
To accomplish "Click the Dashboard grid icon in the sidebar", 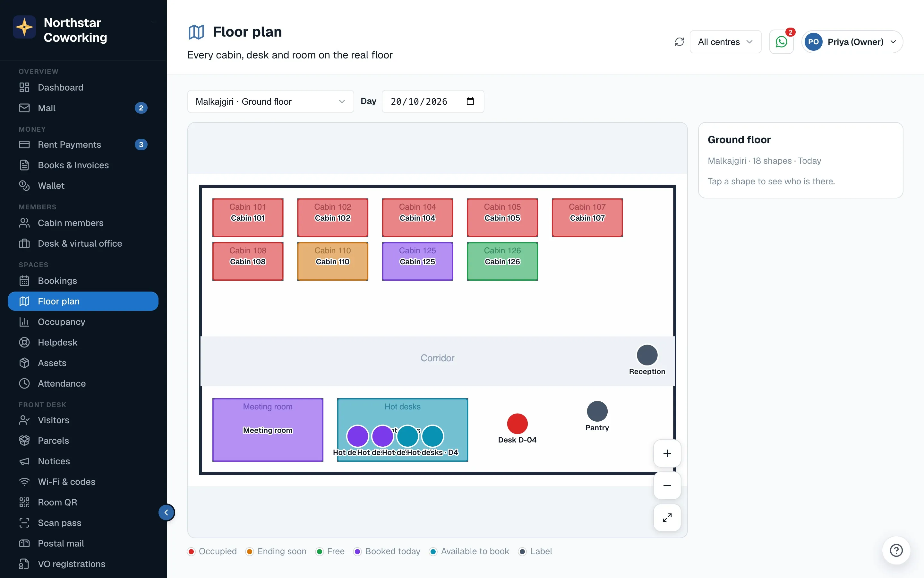I will tap(24, 88).
